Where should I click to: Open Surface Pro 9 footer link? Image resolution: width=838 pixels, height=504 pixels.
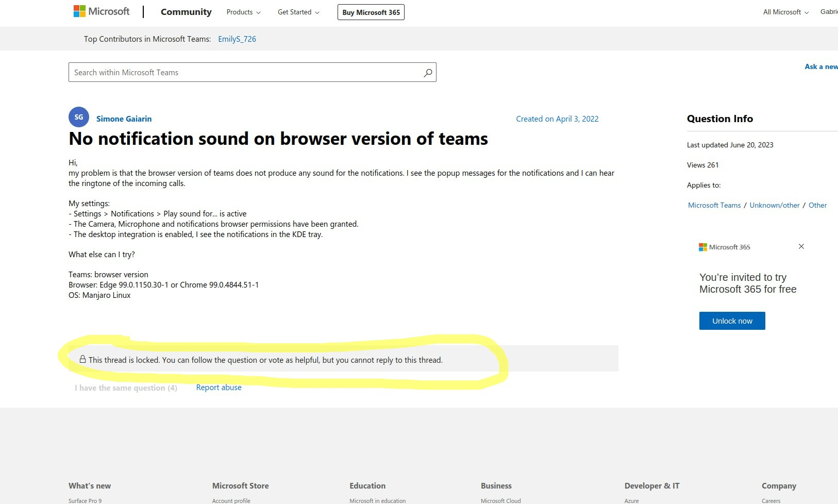[85, 501]
